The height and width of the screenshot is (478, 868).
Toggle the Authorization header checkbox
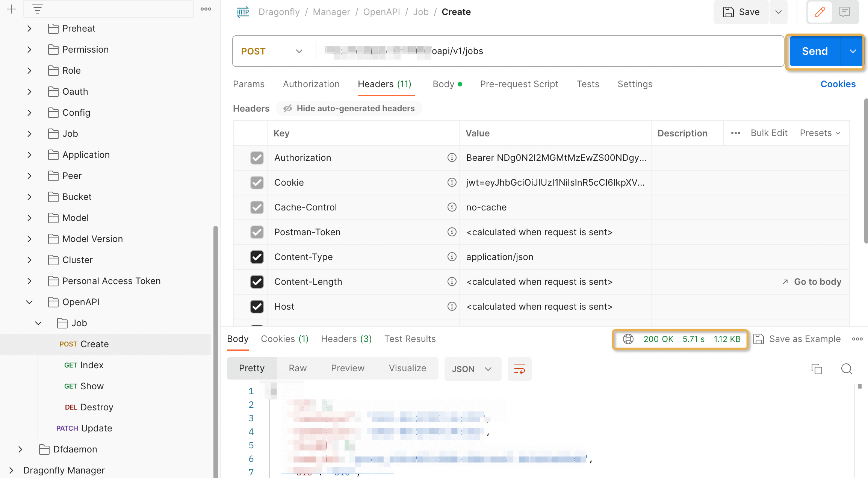(x=256, y=158)
